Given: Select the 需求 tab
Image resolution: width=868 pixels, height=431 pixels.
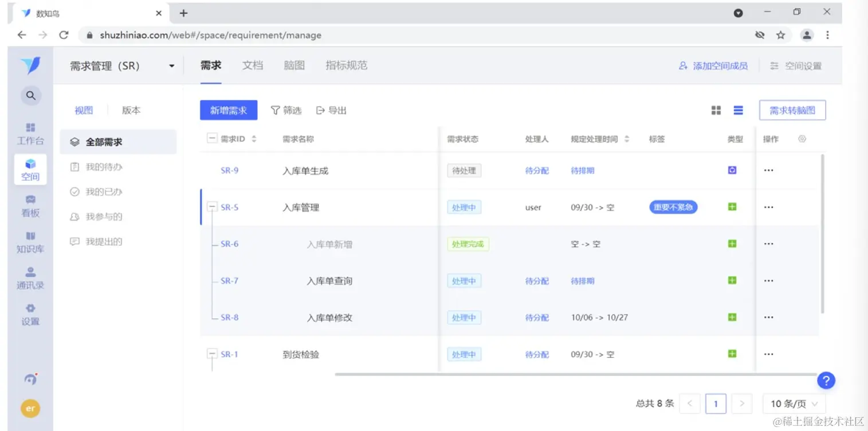Looking at the screenshot, I should pos(211,65).
